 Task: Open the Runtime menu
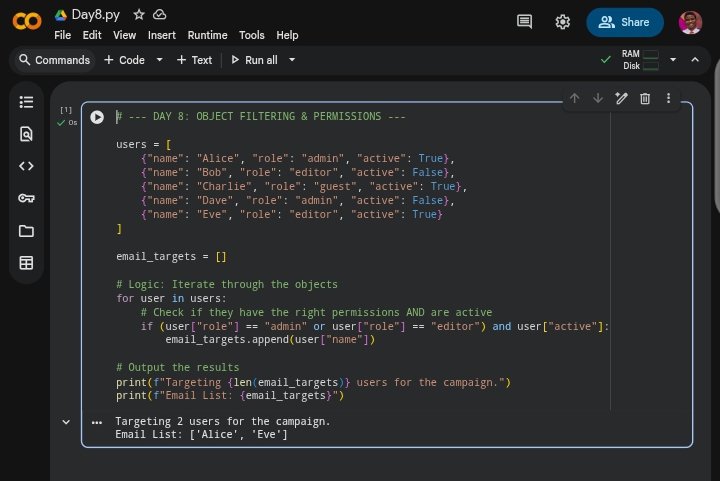207,35
